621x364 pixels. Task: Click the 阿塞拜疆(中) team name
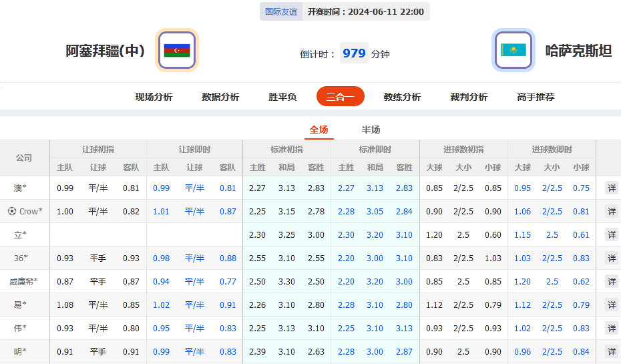pos(105,51)
